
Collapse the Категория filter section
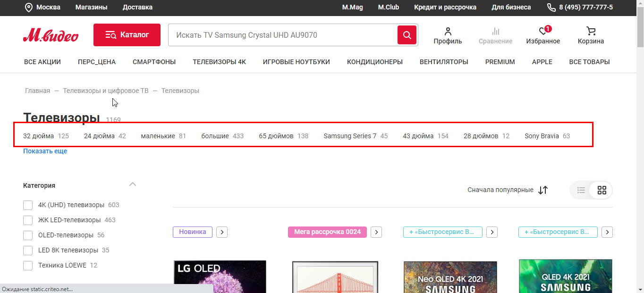133,184
